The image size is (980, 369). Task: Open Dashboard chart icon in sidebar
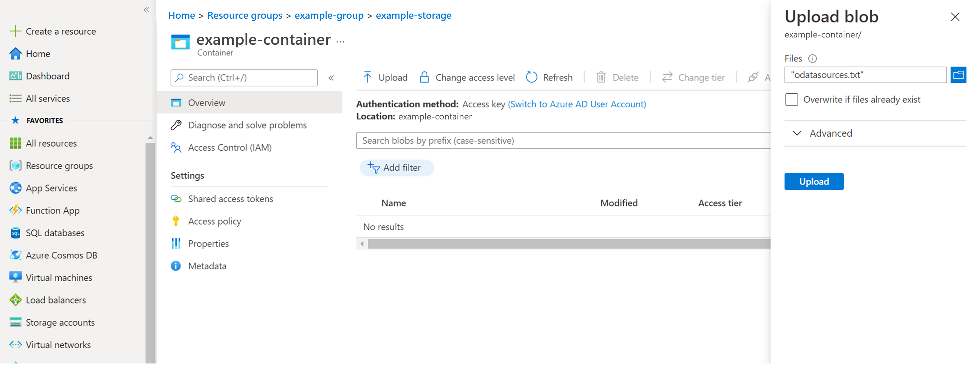click(x=15, y=76)
